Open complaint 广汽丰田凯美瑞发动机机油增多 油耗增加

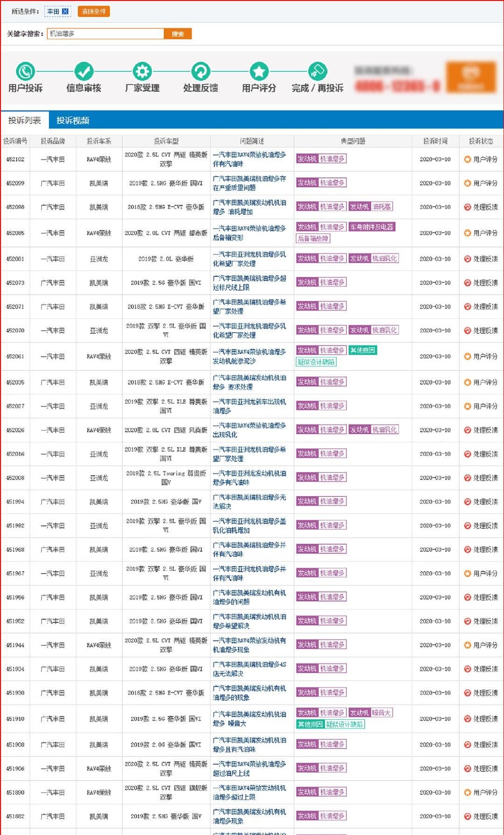pos(250,207)
